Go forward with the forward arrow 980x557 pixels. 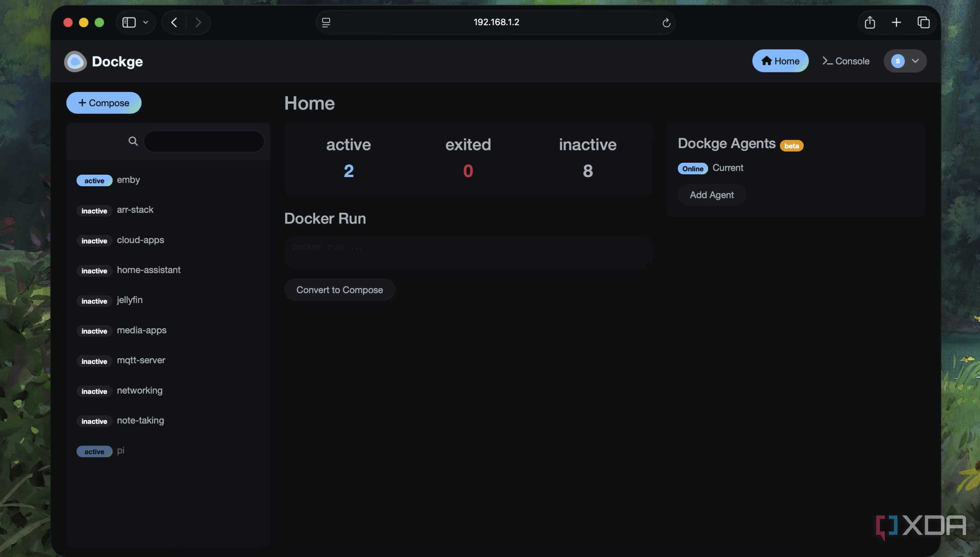click(198, 22)
